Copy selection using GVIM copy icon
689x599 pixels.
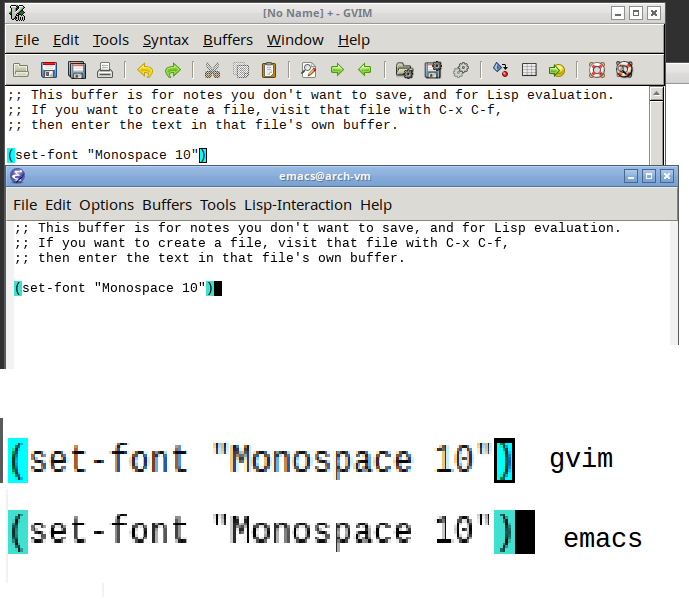click(x=241, y=70)
